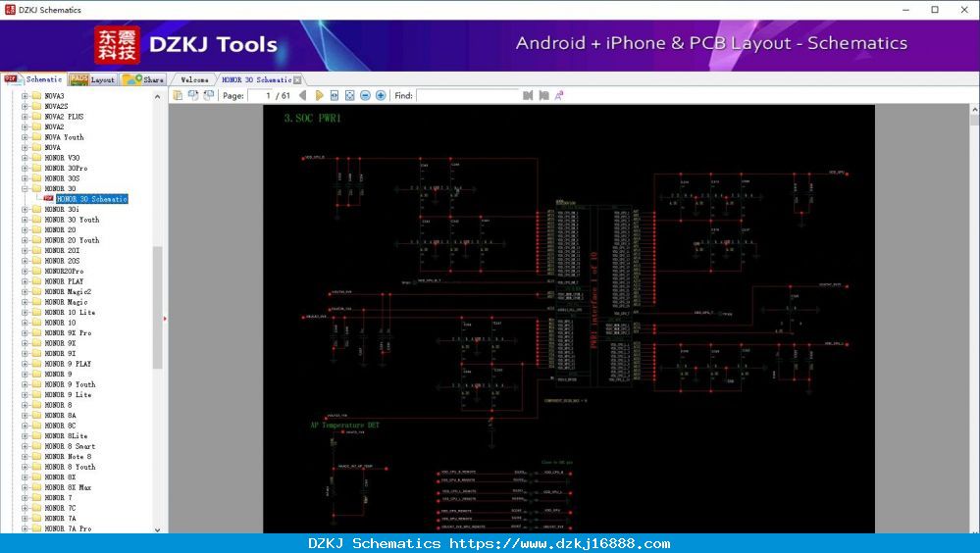Click the first copy-page toolbar icon
Viewport: 980px width, 553px height.
tap(179, 95)
